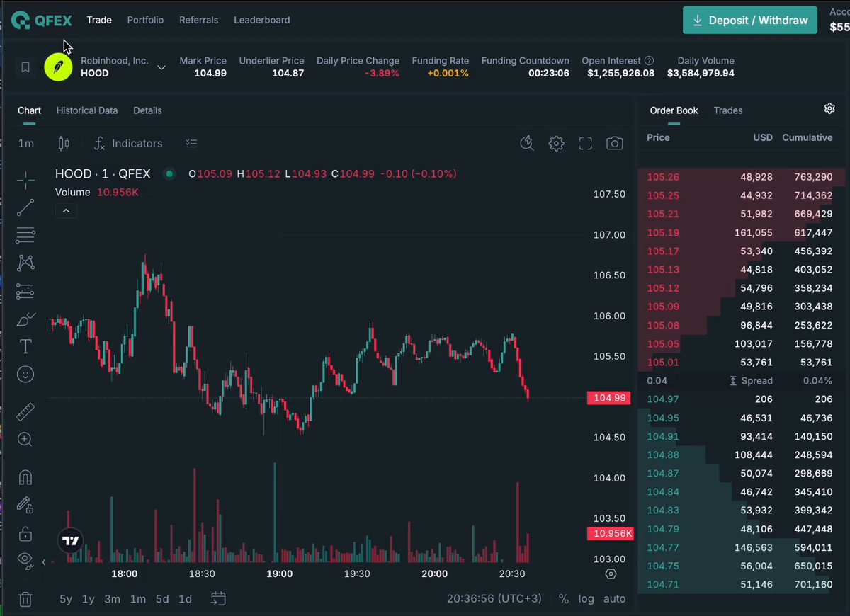Open the Referrals page
The height and width of the screenshot is (616, 850).
pyautogui.click(x=199, y=20)
